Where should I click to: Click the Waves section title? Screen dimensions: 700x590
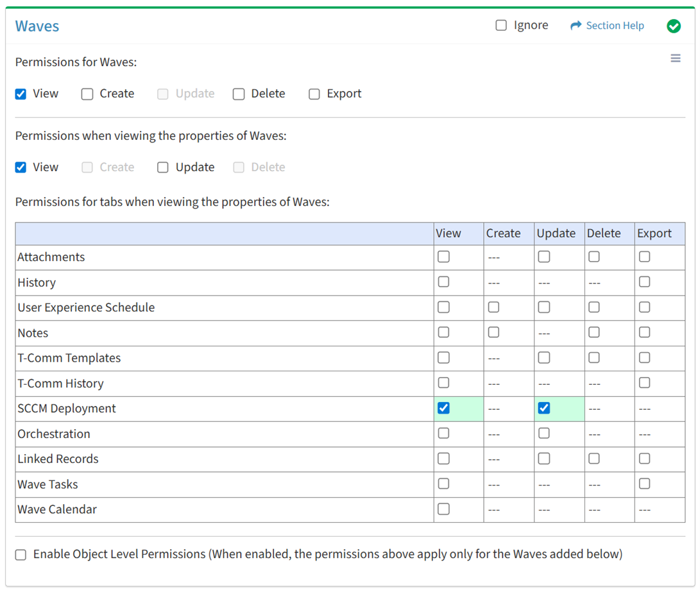tap(37, 26)
